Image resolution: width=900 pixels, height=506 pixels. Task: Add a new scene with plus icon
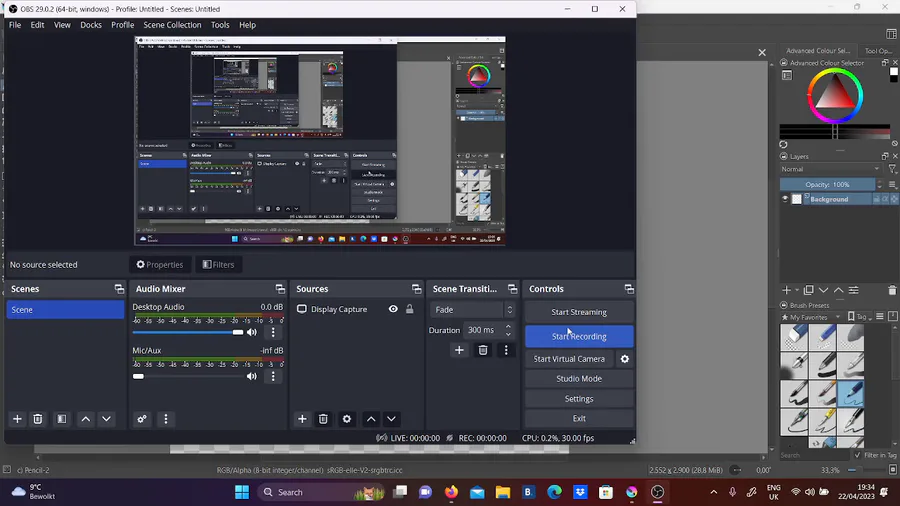tap(17, 419)
